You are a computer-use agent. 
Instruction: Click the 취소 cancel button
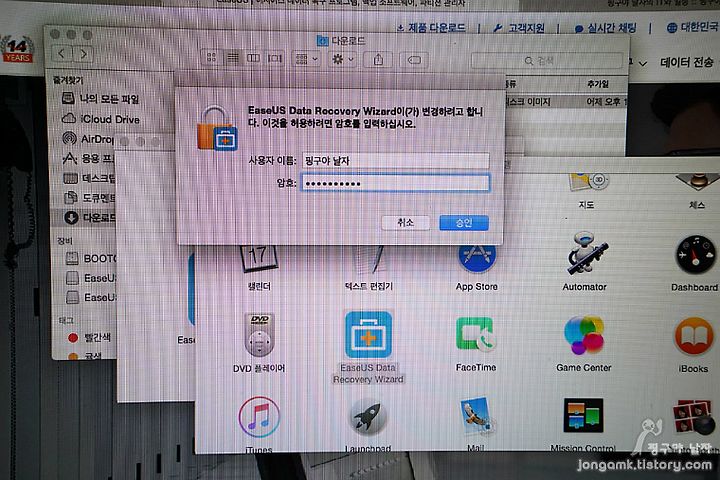(405, 223)
